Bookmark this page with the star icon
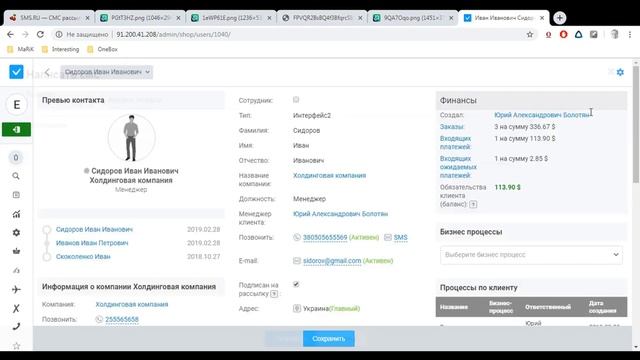The image size is (640, 360). point(530,35)
